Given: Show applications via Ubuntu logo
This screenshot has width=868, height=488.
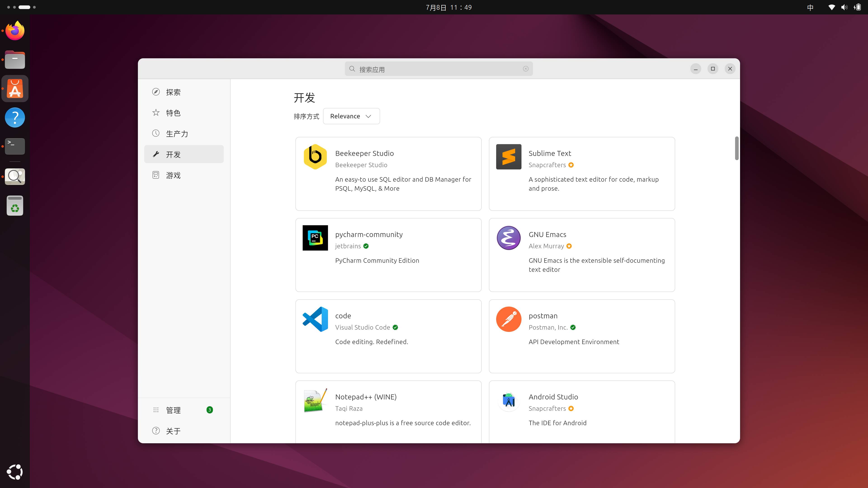Looking at the screenshot, I should (15, 472).
